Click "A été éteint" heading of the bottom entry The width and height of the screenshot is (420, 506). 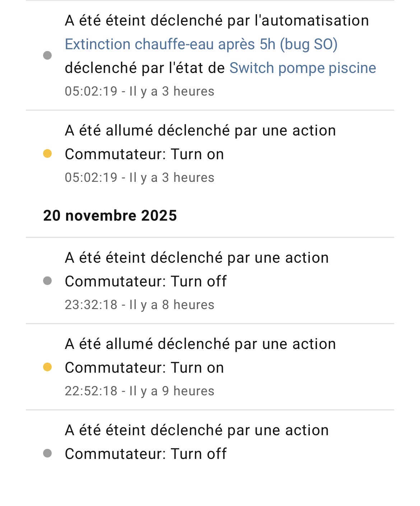[196, 431]
